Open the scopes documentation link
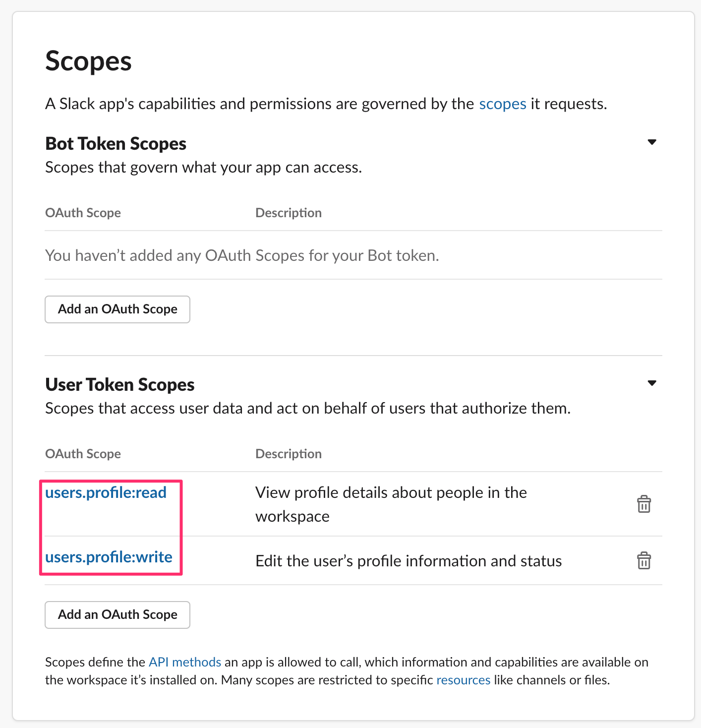The width and height of the screenshot is (701, 728). [502, 104]
